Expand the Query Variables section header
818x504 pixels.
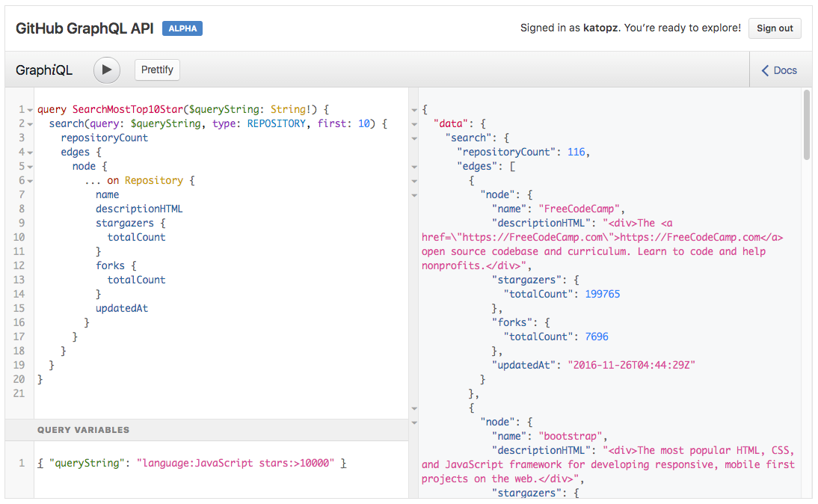[x=84, y=430]
